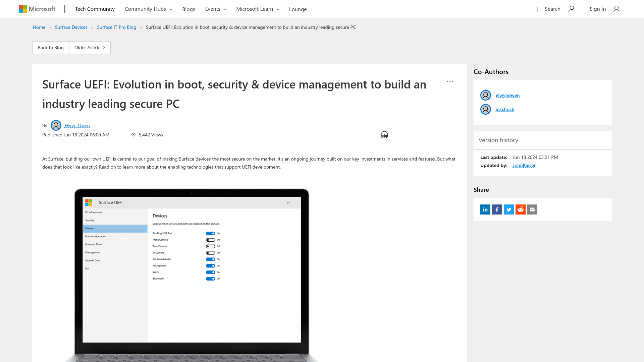Click the Version history header
Screen dimensions: 644x362
[x=498, y=140]
